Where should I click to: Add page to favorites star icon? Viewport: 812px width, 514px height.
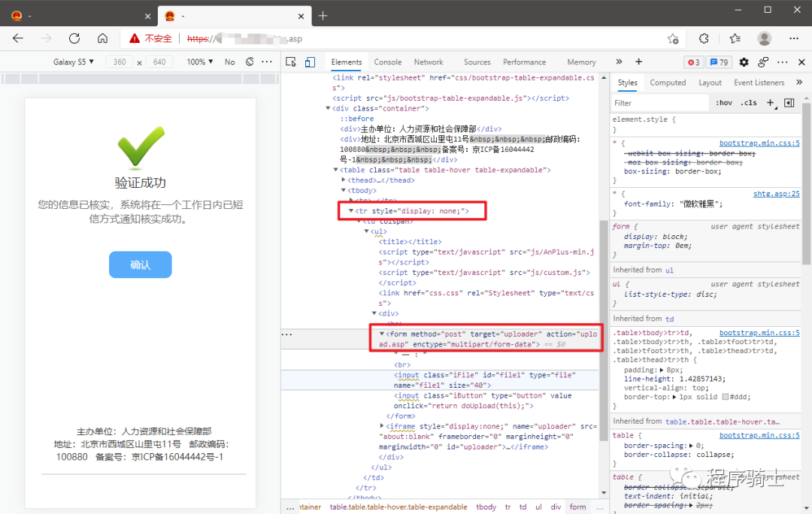(x=673, y=38)
